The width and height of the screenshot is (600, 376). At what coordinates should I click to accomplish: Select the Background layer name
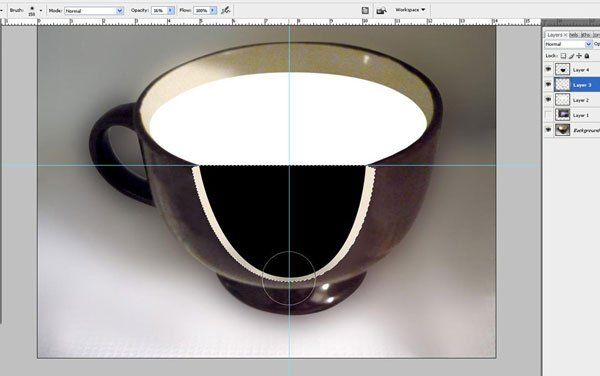586,130
